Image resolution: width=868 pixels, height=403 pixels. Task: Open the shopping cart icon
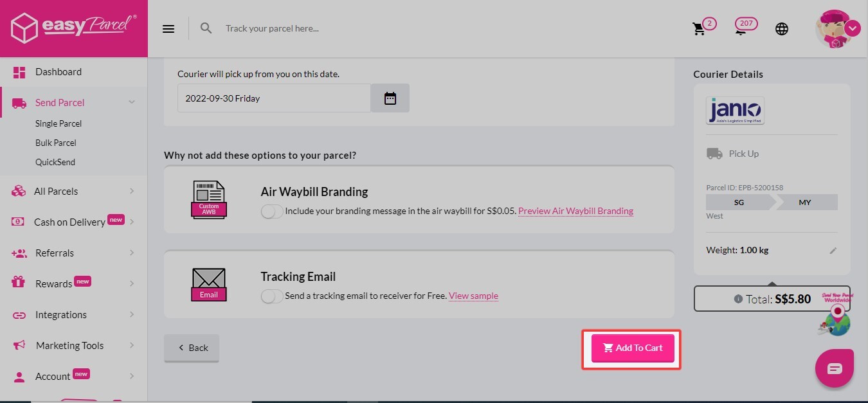(699, 29)
